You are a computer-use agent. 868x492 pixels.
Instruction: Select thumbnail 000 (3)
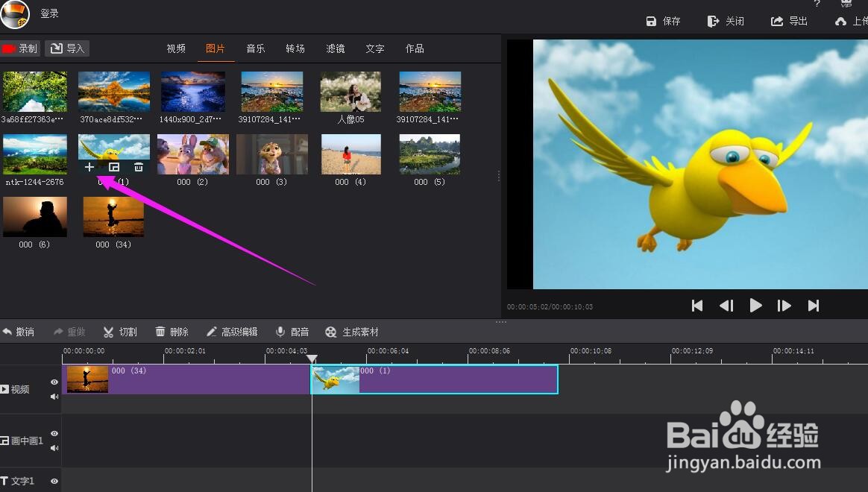[x=271, y=154]
